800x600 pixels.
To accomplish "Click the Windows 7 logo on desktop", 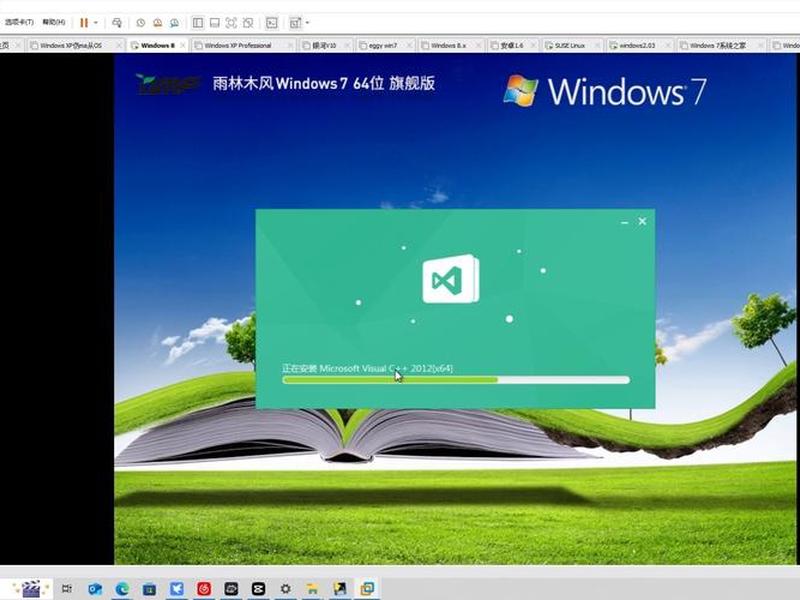I will click(x=605, y=91).
